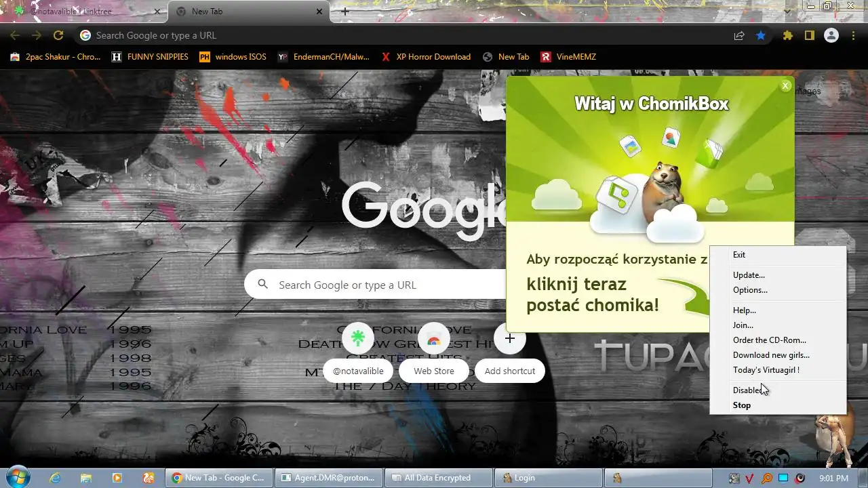Launch Internet Explorer from the taskbar

(55, 478)
